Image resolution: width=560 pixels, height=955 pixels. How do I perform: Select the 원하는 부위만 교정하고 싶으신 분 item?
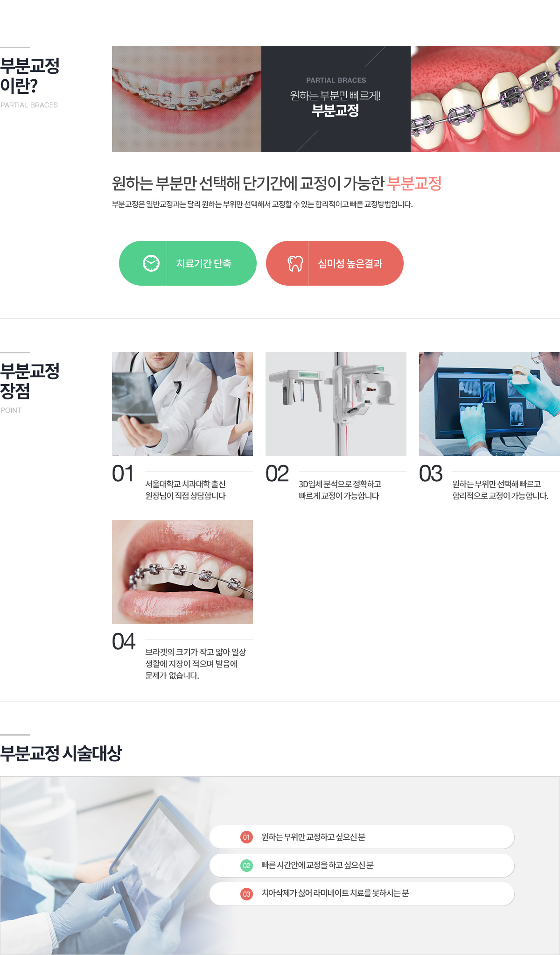(362, 837)
